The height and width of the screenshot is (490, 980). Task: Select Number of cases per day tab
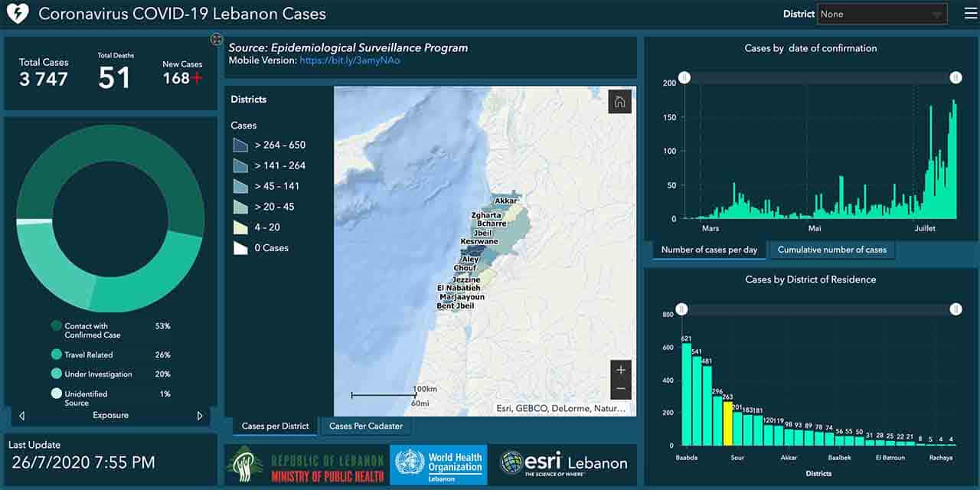(x=709, y=250)
